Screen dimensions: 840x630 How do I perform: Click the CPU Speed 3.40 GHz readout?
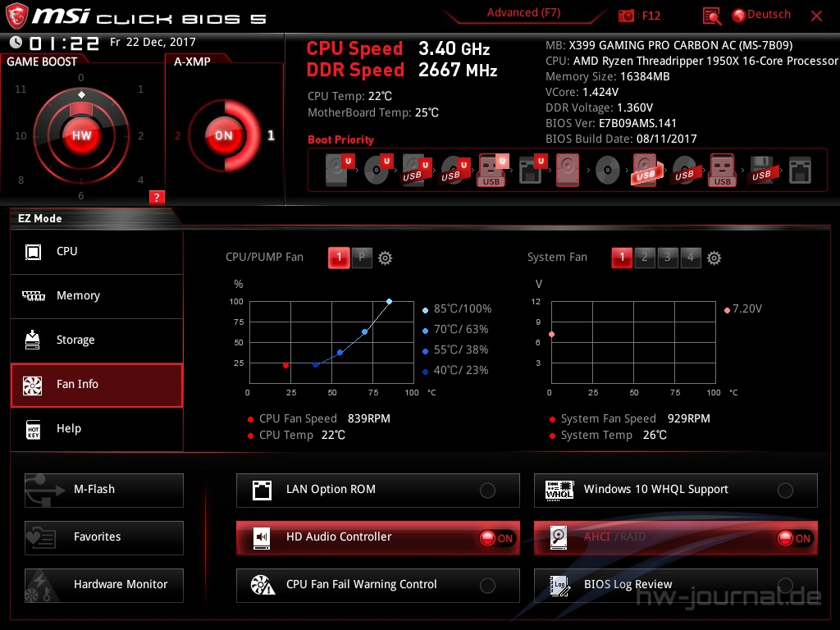pyautogui.click(x=398, y=48)
